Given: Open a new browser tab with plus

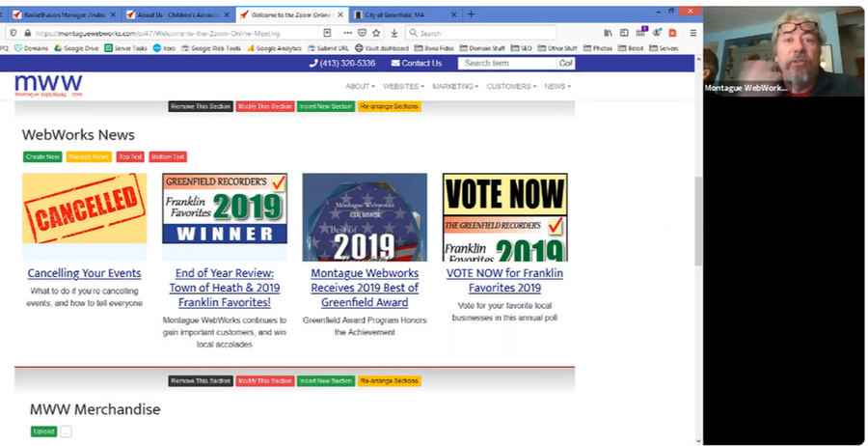Looking at the screenshot, I should point(471,14).
